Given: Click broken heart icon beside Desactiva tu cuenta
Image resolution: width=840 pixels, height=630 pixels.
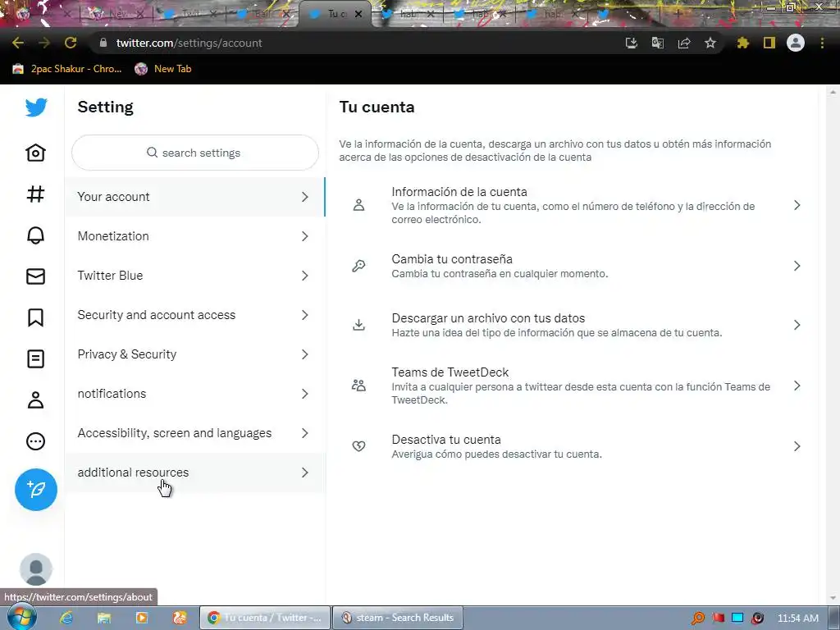Looking at the screenshot, I should click(x=358, y=446).
